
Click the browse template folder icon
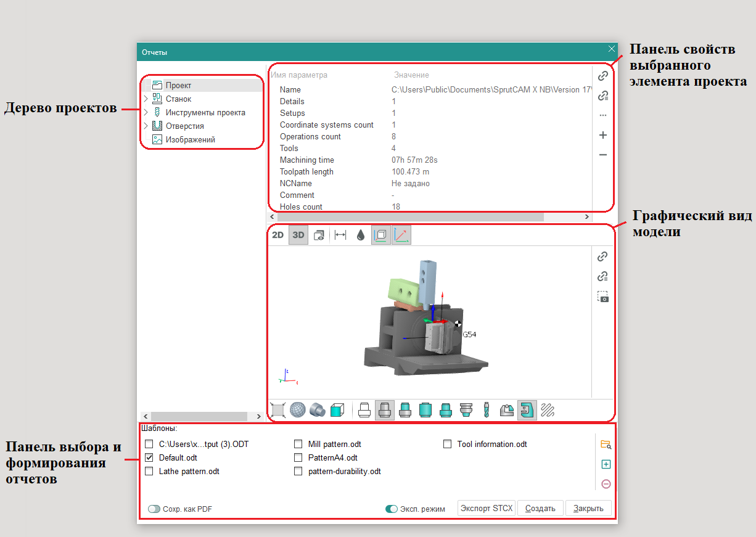click(605, 445)
